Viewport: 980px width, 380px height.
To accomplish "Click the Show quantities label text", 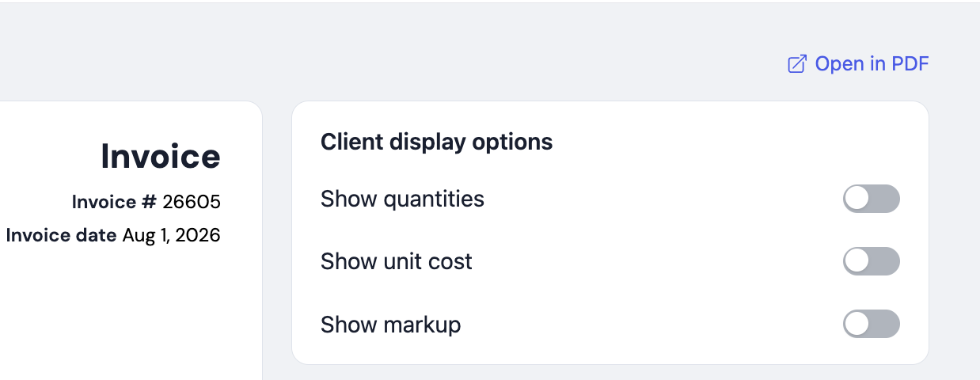I will tap(402, 199).
